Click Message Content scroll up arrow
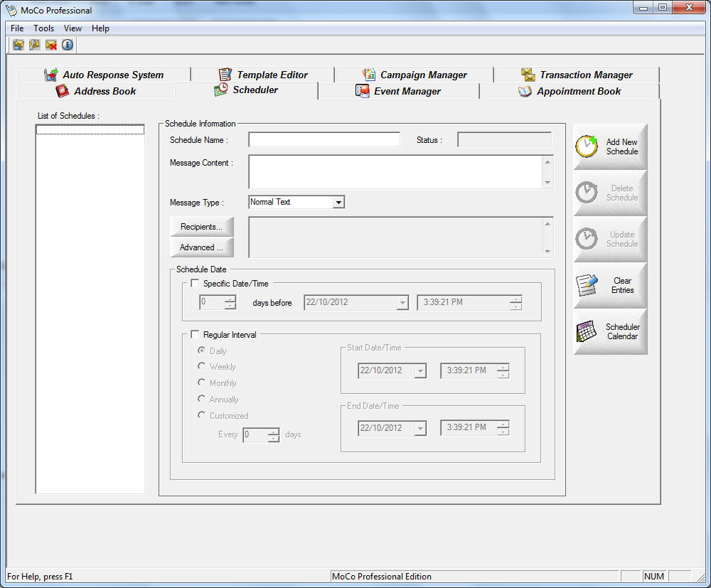Viewport: 711px width, 588px height. pos(547,162)
